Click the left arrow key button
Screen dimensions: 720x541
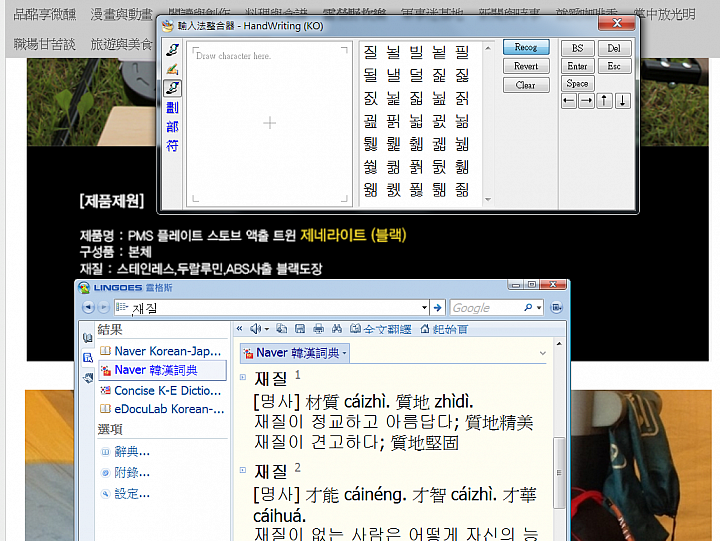pos(569,101)
